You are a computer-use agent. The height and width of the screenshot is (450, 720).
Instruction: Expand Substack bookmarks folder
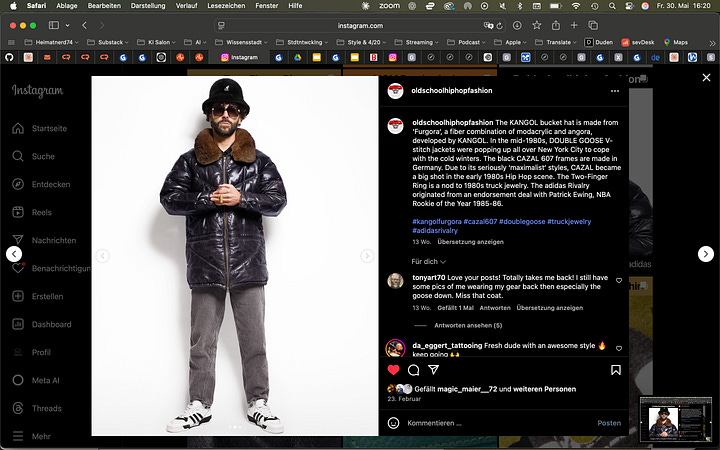tap(108, 42)
